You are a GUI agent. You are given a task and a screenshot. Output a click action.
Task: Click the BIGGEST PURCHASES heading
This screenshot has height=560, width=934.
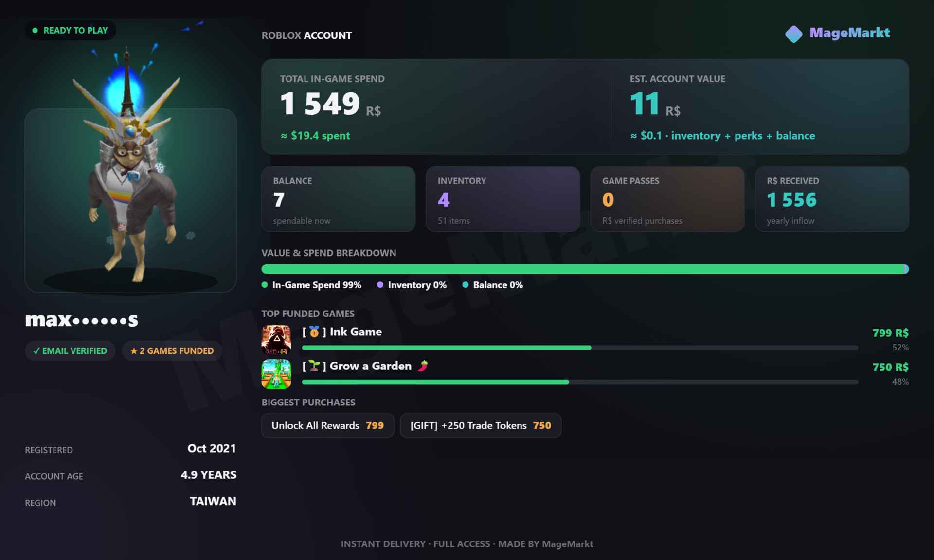coord(308,402)
